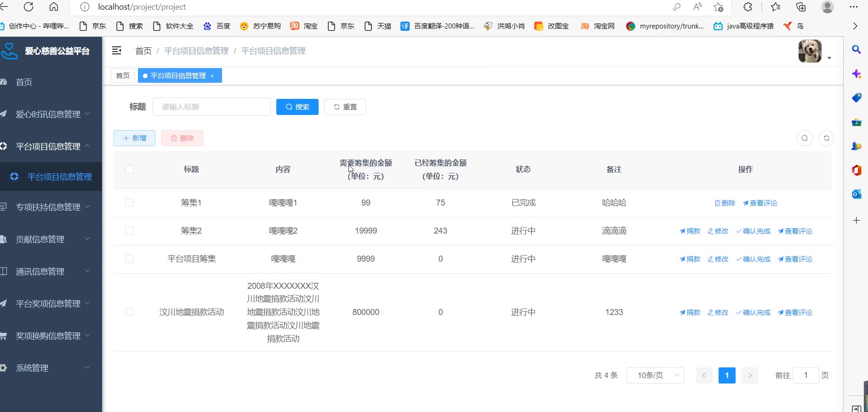Viewport: 868px width, 412px height.
Task: Click 确认完成 for the 筹集2 row
Action: [x=753, y=231]
